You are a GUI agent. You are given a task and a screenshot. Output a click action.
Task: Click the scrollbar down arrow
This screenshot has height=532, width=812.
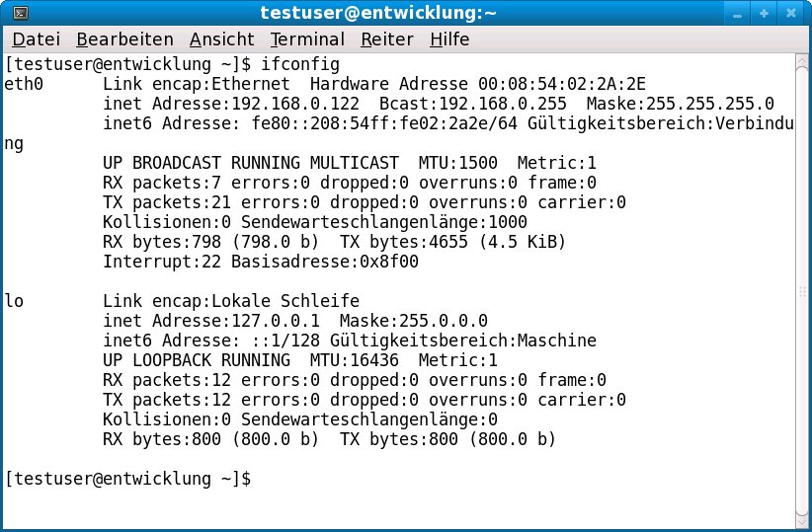pos(802,521)
